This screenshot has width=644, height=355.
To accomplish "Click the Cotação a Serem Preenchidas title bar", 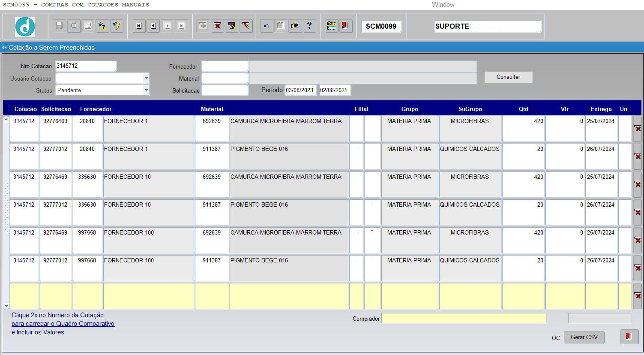I will (322, 47).
